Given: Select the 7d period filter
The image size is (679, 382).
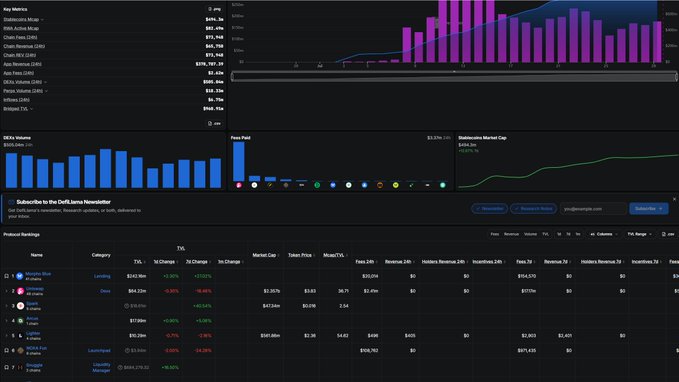Looking at the screenshot, I should point(569,234).
